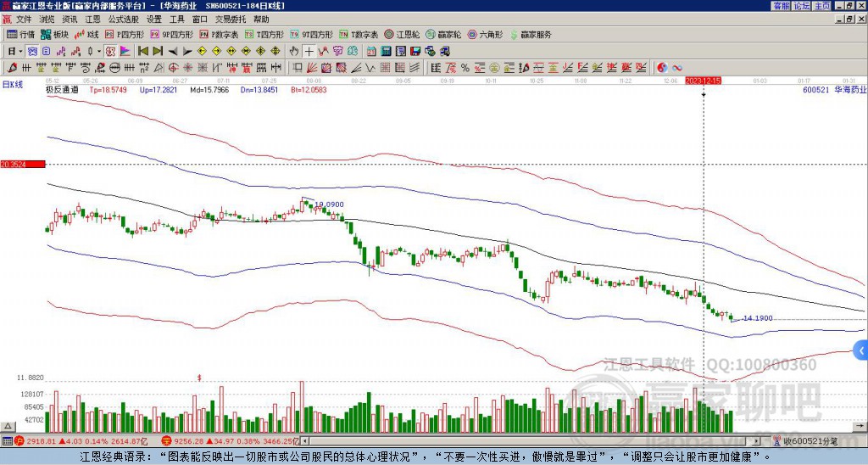
Task: Switch to K线 candlestick view
Action: [87, 34]
